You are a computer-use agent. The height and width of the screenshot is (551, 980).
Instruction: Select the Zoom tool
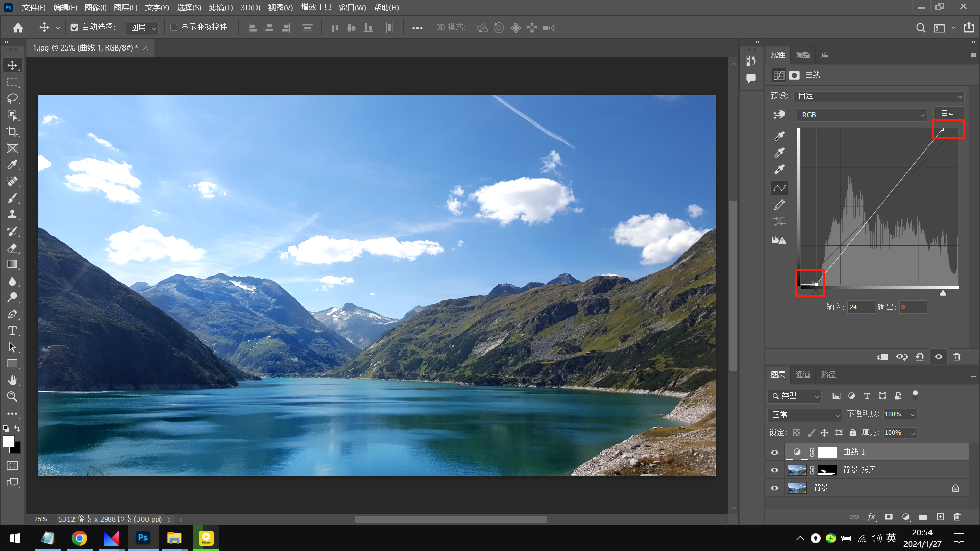click(x=12, y=397)
